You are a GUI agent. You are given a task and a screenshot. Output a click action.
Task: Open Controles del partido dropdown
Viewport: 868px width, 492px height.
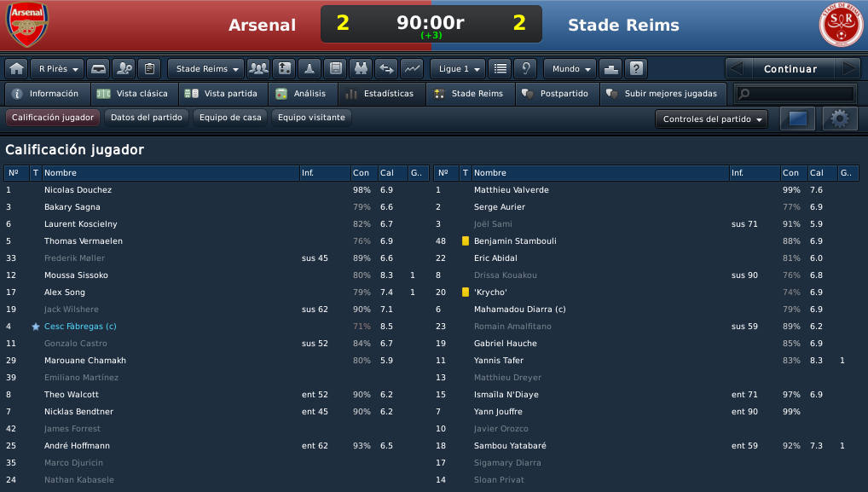coord(711,119)
